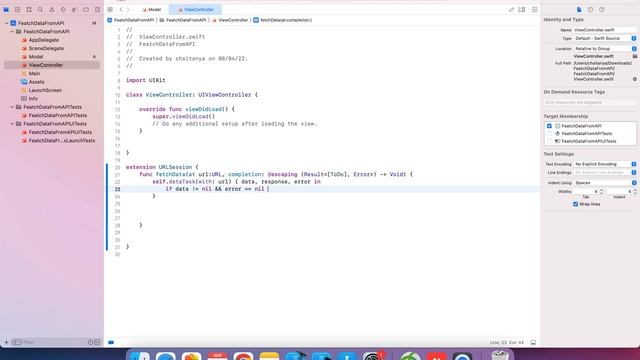Reveal full path in Finder arrow

pyautogui.click(x=635, y=79)
